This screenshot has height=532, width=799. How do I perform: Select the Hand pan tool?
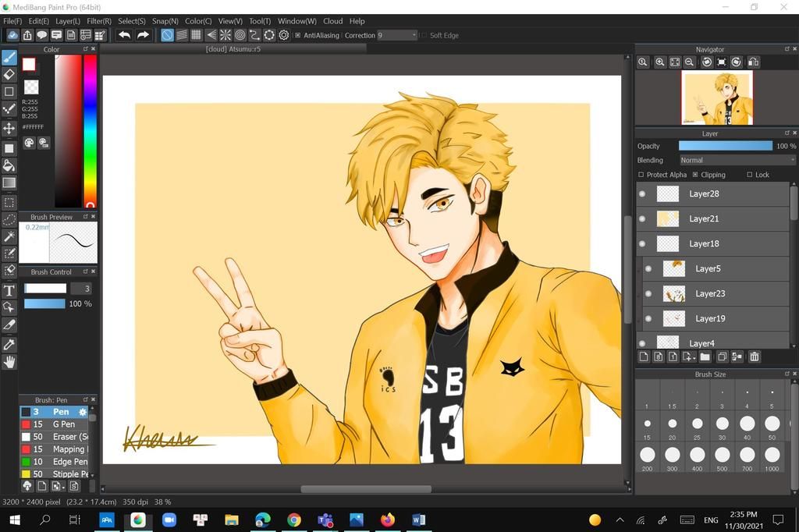[x=9, y=362]
